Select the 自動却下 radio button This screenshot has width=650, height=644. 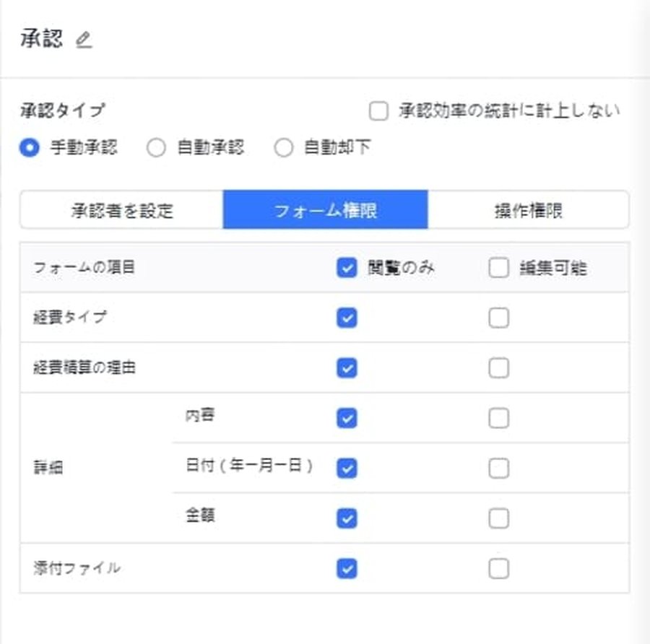[283, 147]
